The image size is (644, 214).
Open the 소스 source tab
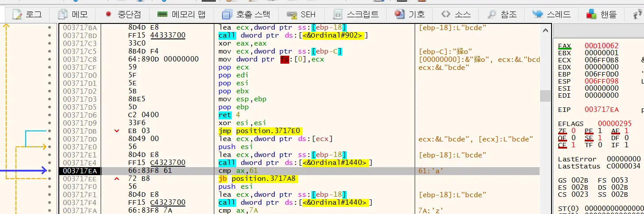pyautogui.click(x=456, y=14)
